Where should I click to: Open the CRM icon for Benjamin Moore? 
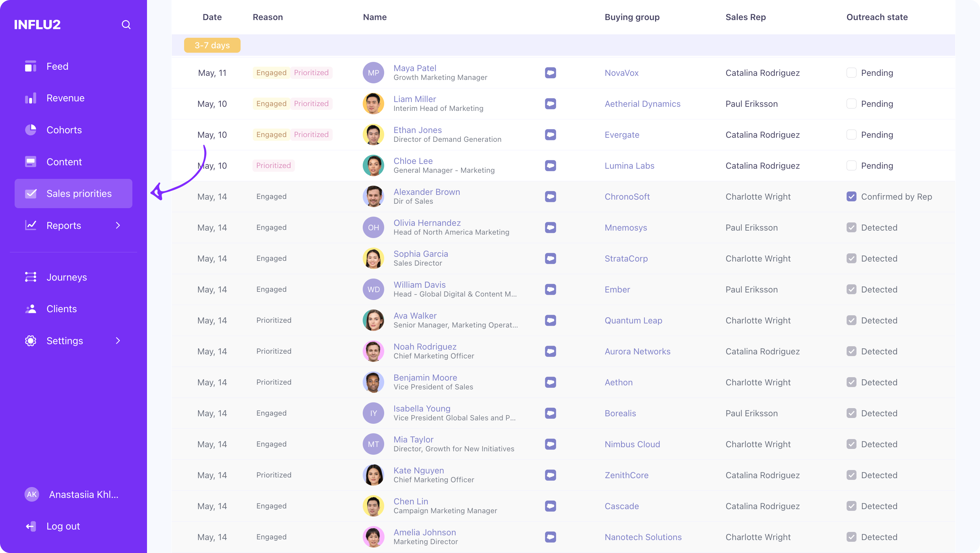click(550, 382)
